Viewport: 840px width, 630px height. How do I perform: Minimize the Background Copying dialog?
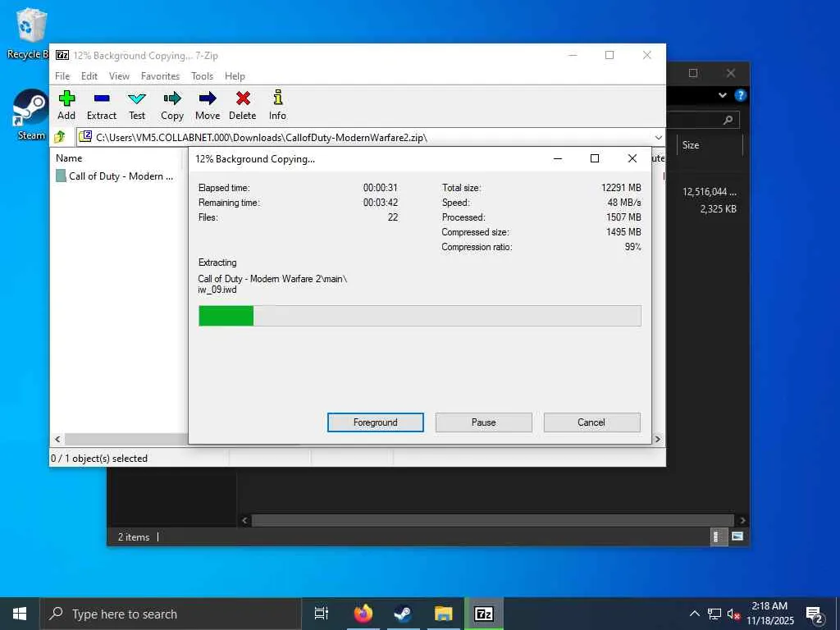(x=558, y=158)
